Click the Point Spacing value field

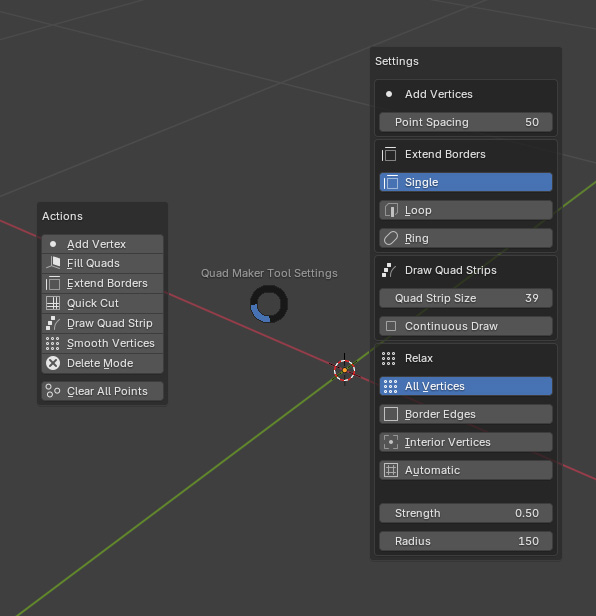466,122
